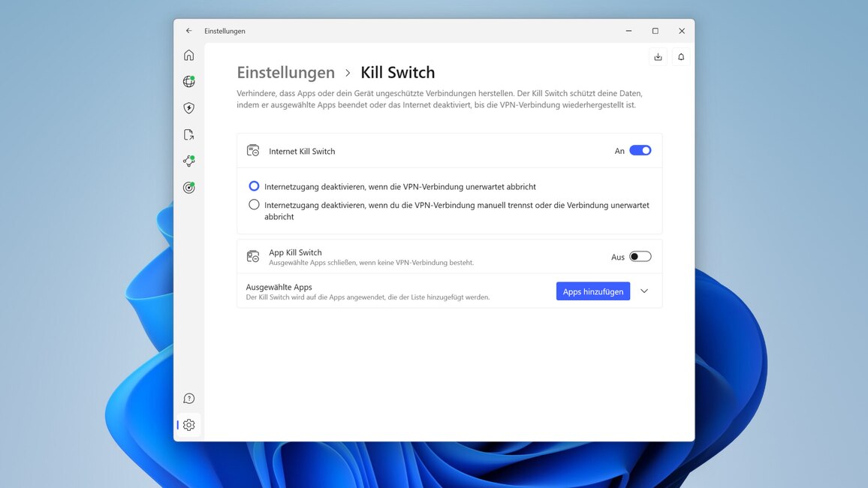Viewport: 868px width, 488px height.
Task: Select the first Internetzugang deaktivieren radio option
Action: [254, 185]
